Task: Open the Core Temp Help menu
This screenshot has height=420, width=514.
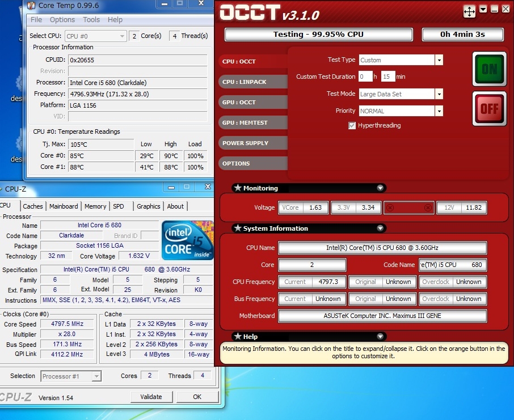Action: click(115, 20)
